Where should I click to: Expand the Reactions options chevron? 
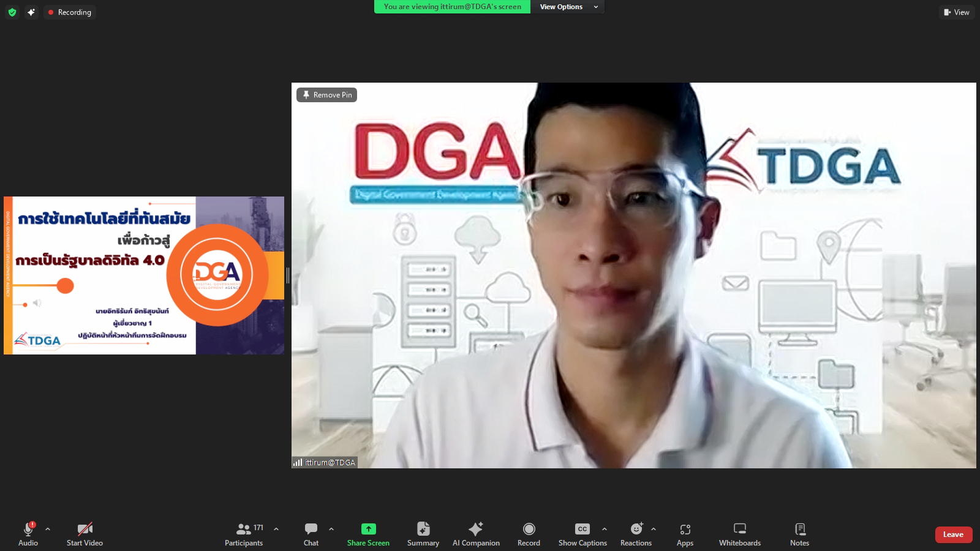coord(654,529)
